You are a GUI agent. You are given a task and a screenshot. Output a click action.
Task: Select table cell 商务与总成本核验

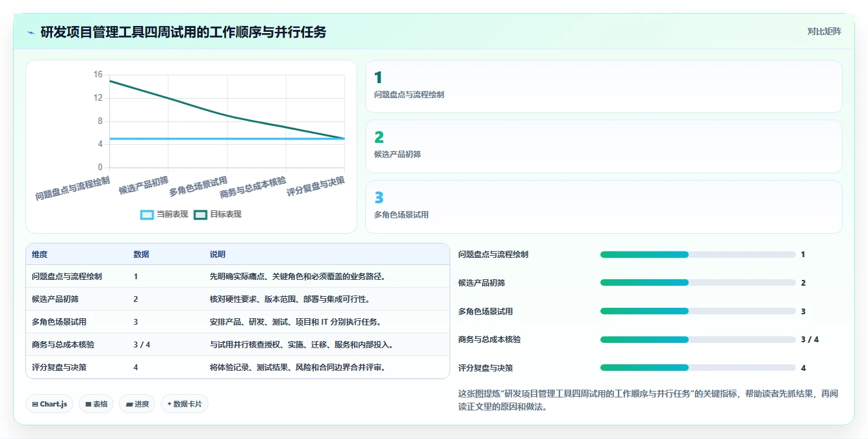63,345
